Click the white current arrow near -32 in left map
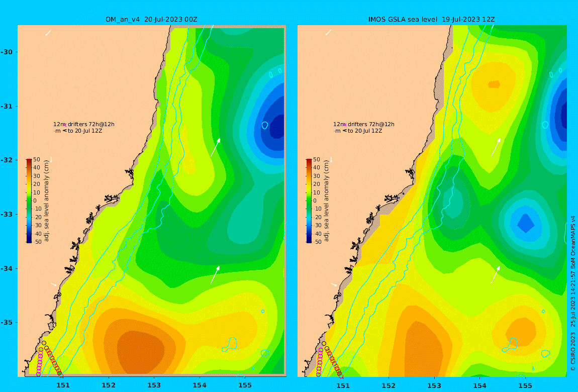Viewport: 578px width, 392px height. (x=216, y=147)
